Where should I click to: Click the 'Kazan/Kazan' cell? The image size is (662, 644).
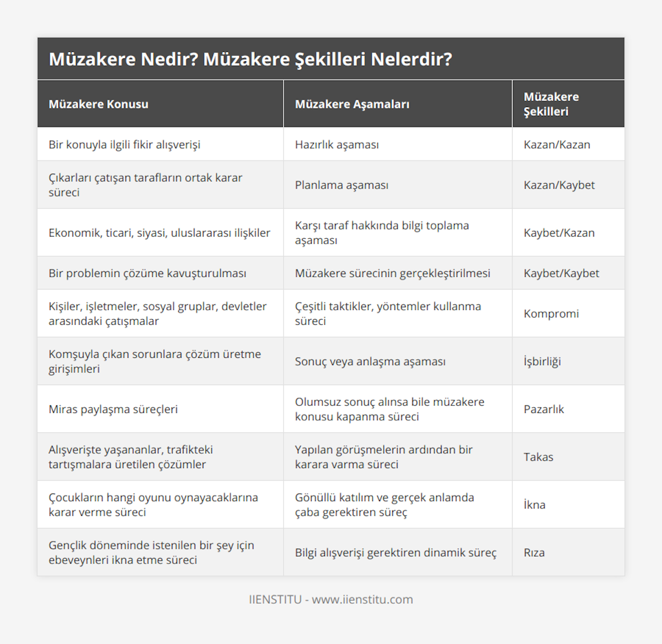click(557, 144)
